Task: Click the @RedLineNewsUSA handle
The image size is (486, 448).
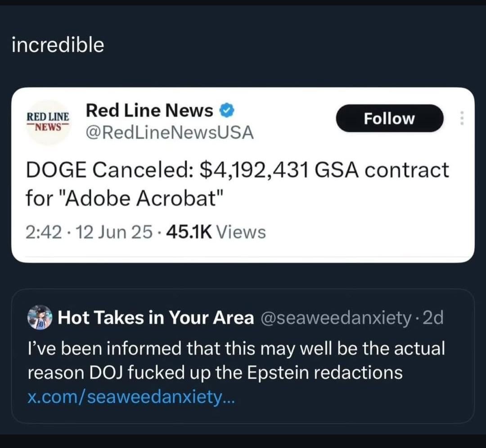Action: tap(169, 132)
